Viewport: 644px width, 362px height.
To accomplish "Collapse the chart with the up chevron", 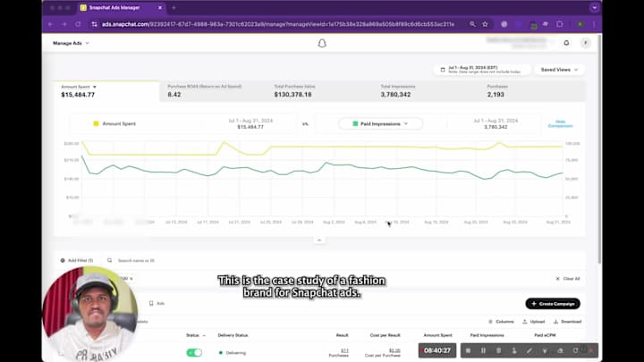I will coord(319,240).
